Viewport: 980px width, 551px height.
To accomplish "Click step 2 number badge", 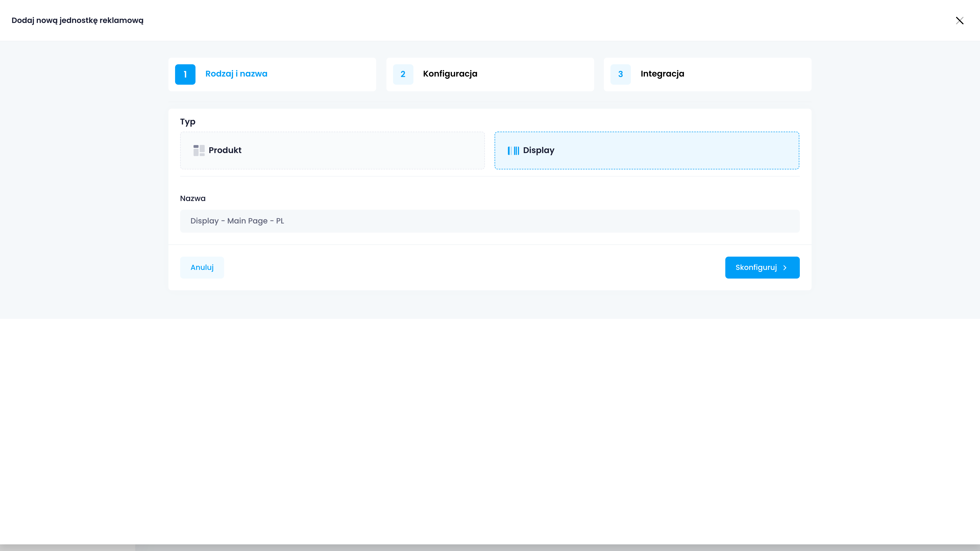I will (x=403, y=74).
